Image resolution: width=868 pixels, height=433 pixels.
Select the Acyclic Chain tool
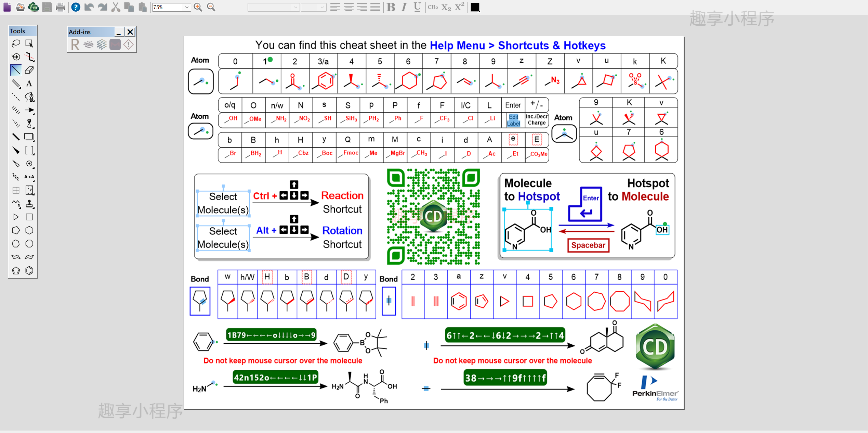tap(16, 204)
